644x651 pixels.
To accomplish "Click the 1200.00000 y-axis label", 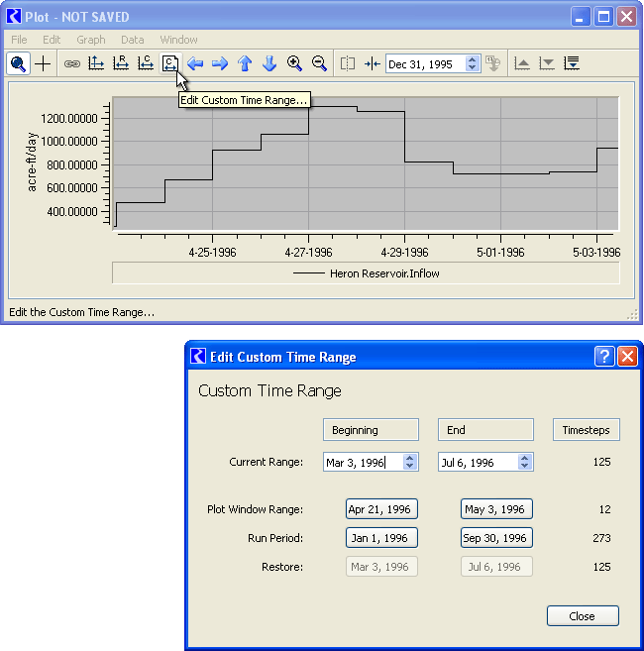I will [69, 119].
